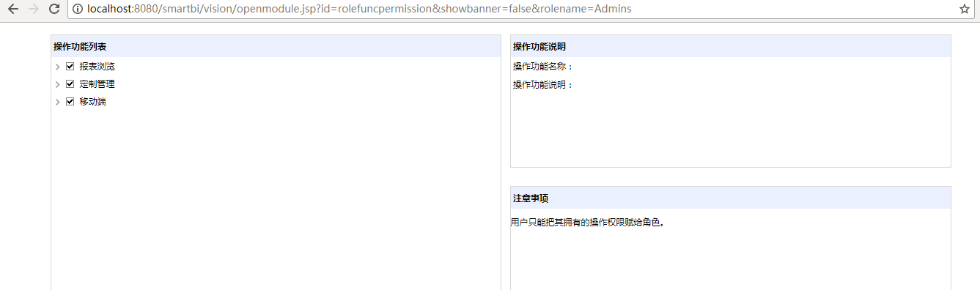Click the 注意事项 panel header

(x=730, y=198)
